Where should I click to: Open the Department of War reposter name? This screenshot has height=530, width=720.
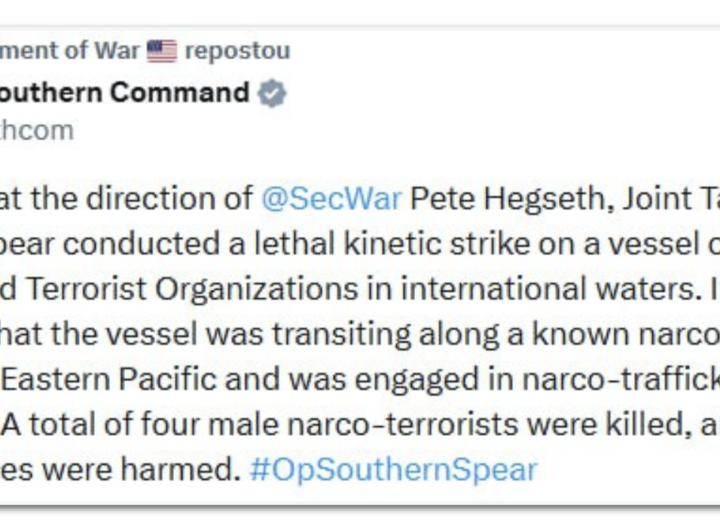70,51
